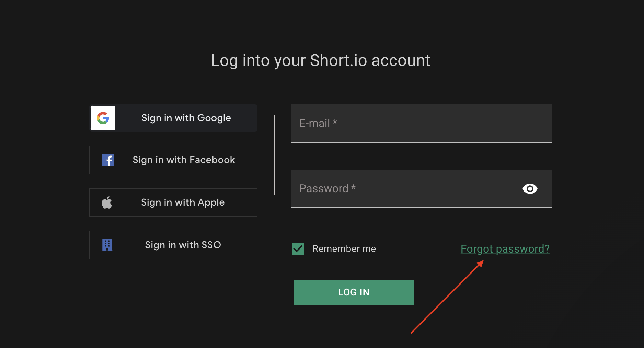This screenshot has height=348, width=644.
Task: Click the Password * placeholder label
Action: tap(327, 188)
